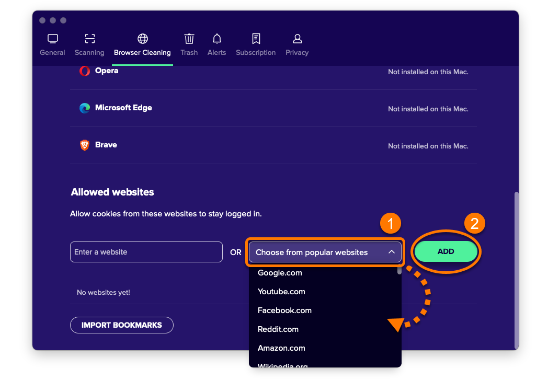Open the Subscription tab
This screenshot has width=548, height=392.
(x=256, y=45)
